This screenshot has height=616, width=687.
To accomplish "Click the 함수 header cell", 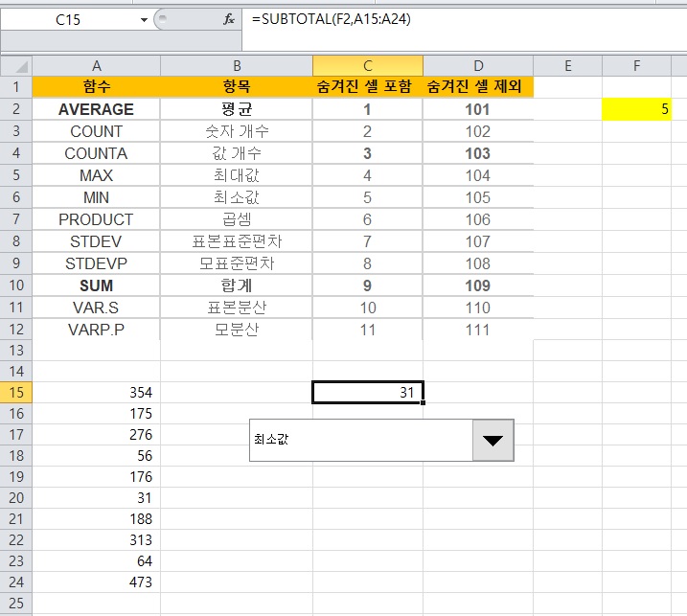I will 97,86.
